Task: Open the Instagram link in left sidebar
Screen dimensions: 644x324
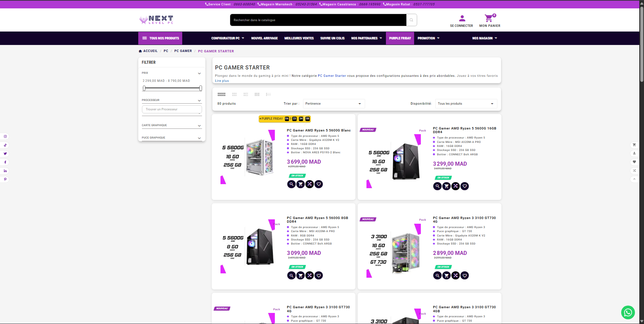Action: 5,137
